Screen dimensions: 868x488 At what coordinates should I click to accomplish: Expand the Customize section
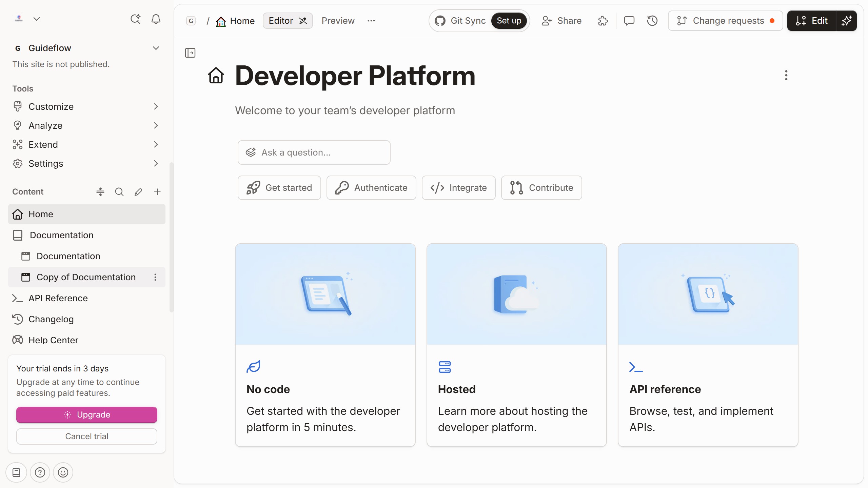[156, 106]
